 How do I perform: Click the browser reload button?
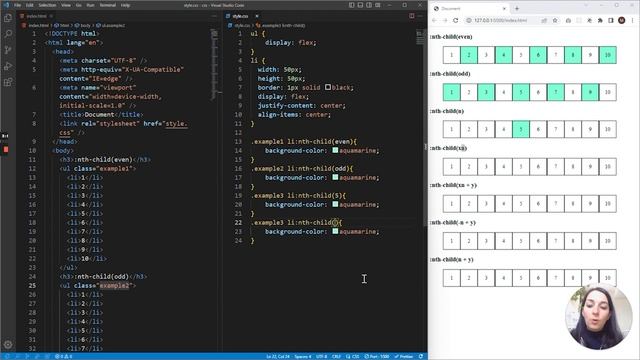tap(456, 20)
